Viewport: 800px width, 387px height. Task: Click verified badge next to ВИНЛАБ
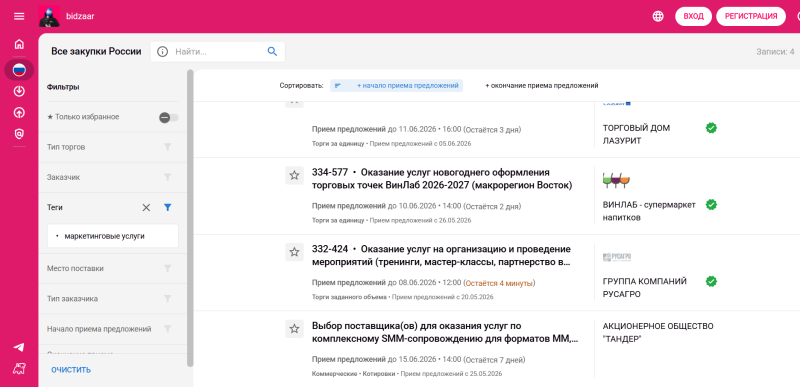pos(711,204)
